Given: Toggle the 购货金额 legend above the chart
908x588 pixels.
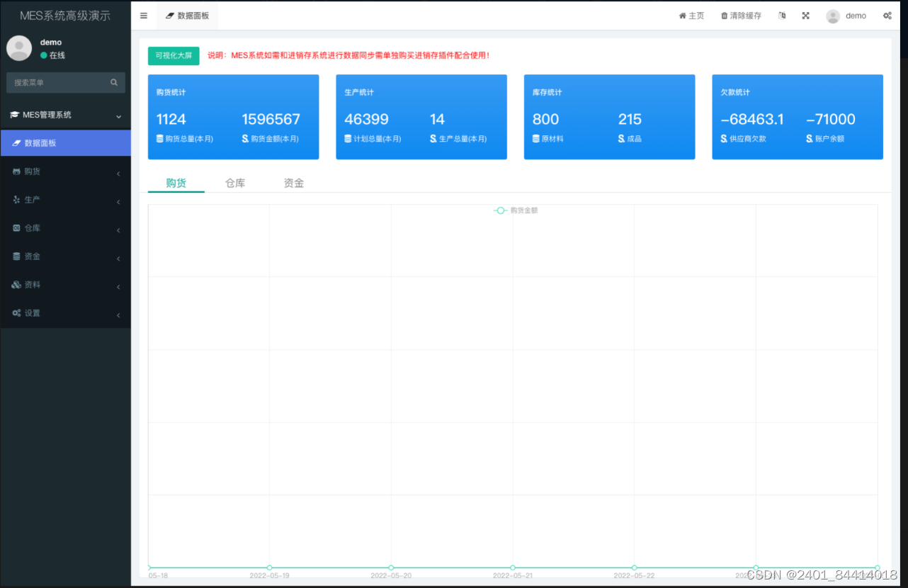Looking at the screenshot, I should pyautogui.click(x=515, y=210).
